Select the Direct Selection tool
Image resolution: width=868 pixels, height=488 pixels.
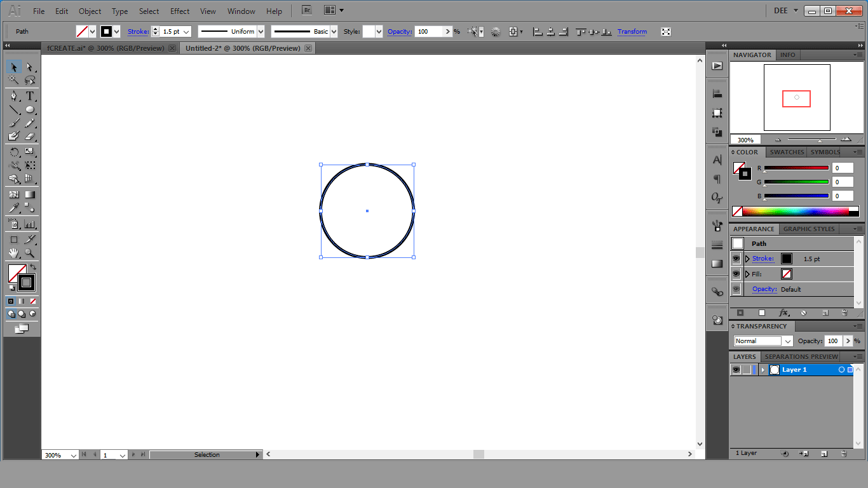tap(29, 67)
